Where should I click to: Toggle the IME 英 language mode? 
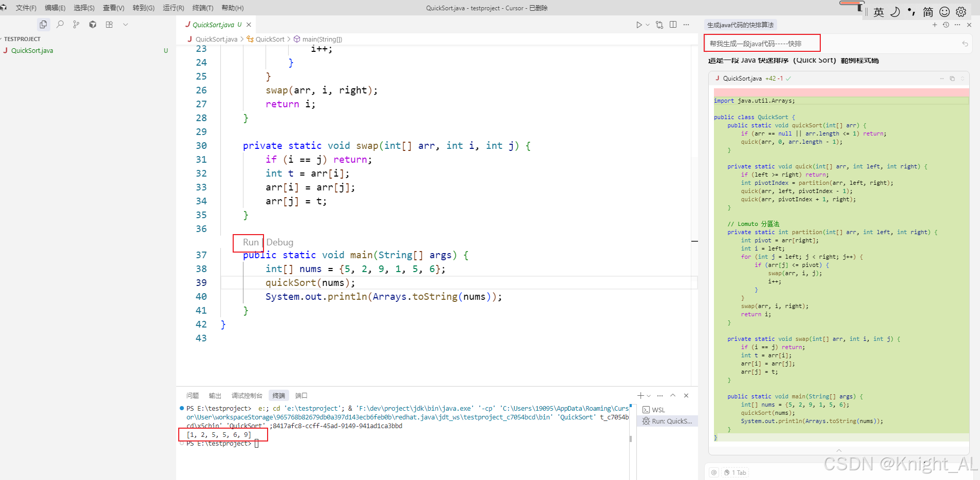coord(879,12)
